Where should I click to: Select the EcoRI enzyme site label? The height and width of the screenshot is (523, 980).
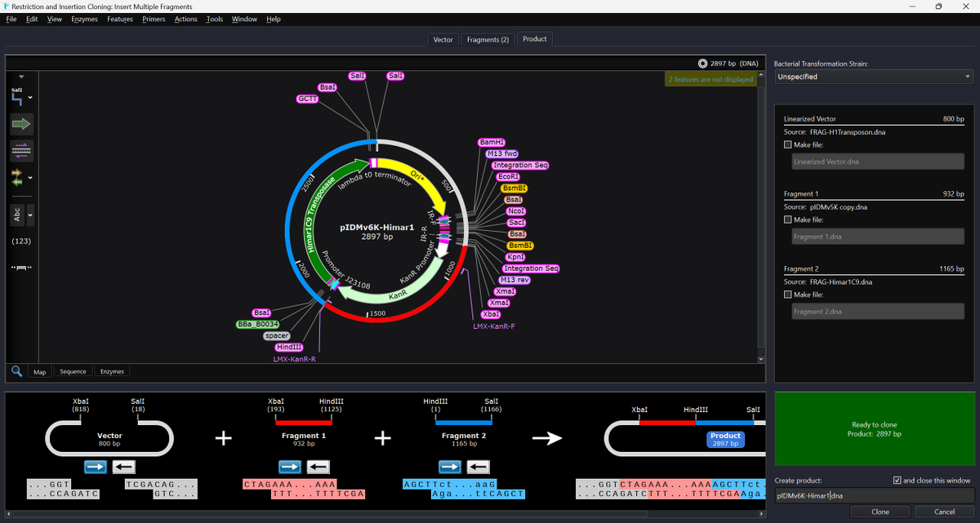coord(508,176)
